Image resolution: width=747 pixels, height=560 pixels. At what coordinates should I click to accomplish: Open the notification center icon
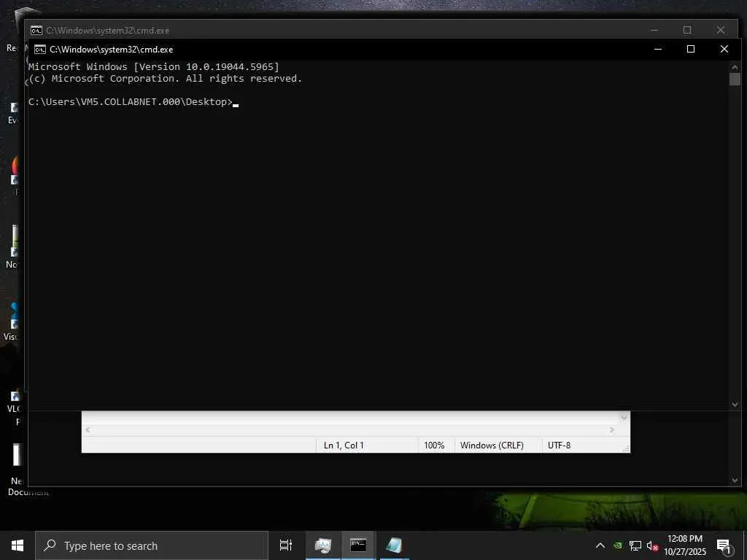coord(724,546)
